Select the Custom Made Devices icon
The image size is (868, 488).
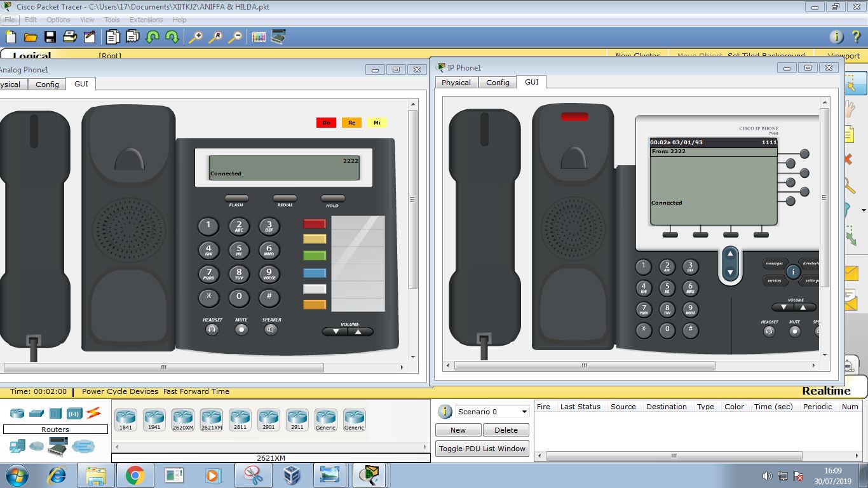point(58,447)
